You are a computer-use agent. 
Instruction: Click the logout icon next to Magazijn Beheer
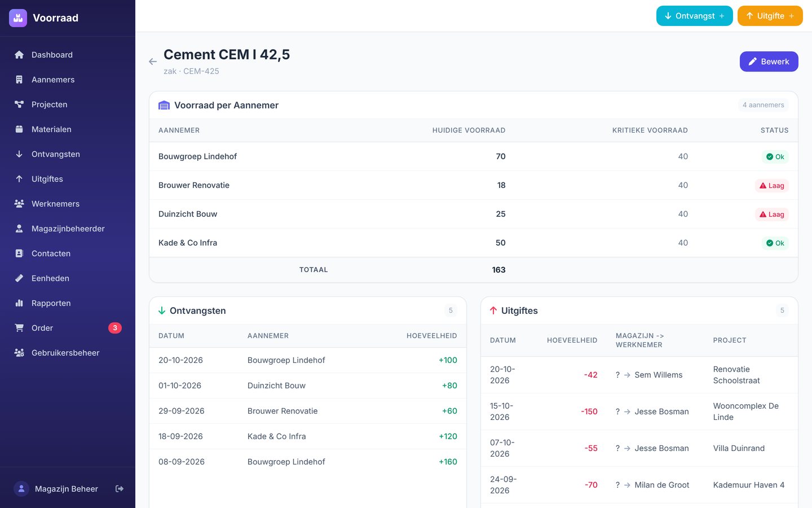coord(120,489)
